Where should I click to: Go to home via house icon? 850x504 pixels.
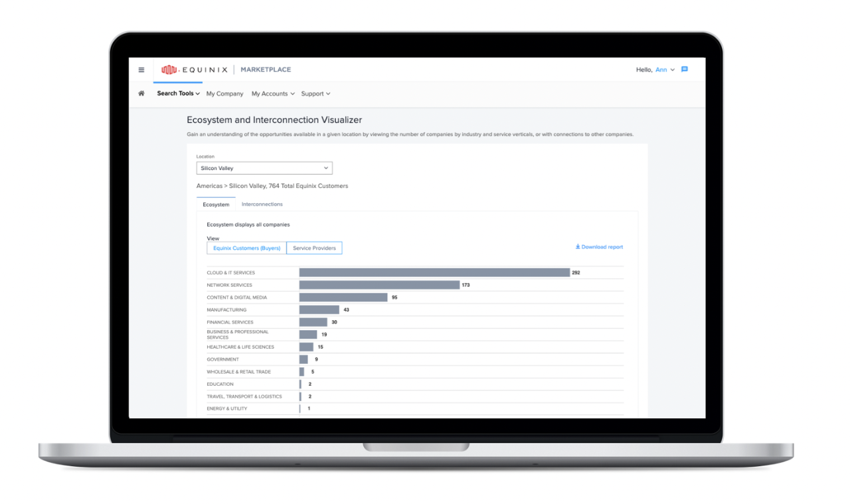pos(141,94)
